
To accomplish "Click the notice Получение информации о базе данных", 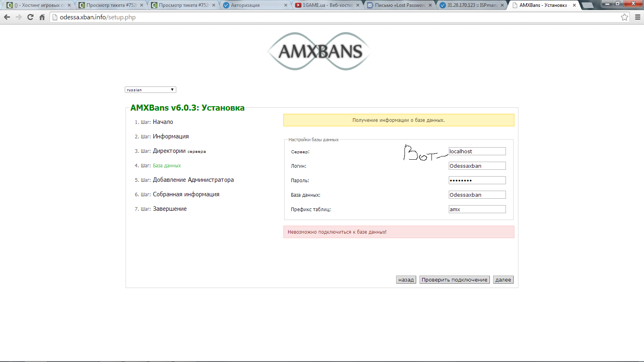I will click(399, 120).
